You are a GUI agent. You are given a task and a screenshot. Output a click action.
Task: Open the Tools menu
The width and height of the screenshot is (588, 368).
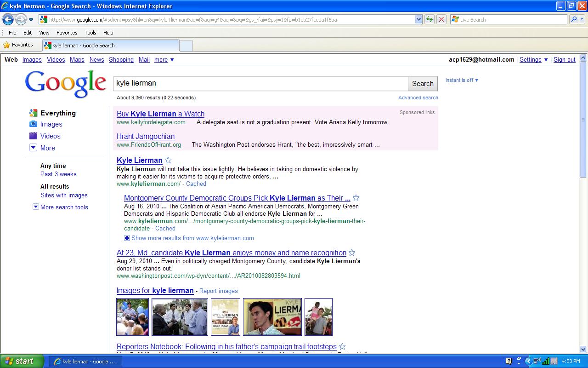tap(90, 33)
